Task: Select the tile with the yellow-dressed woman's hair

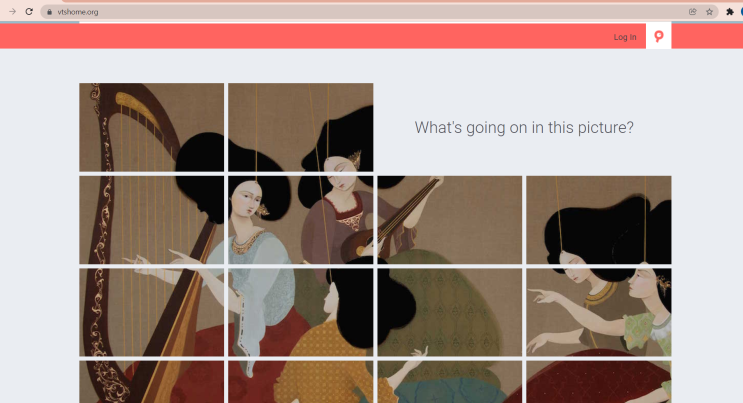Action: click(300, 312)
